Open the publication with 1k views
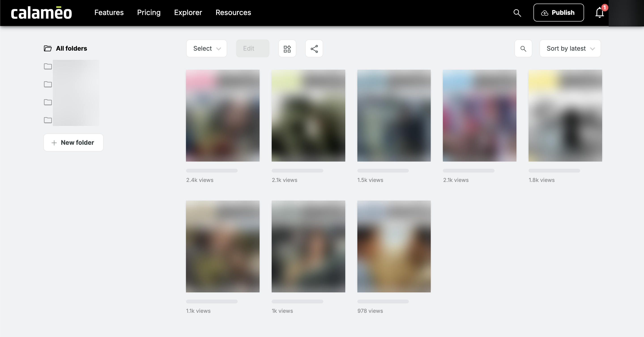 pyautogui.click(x=308, y=246)
